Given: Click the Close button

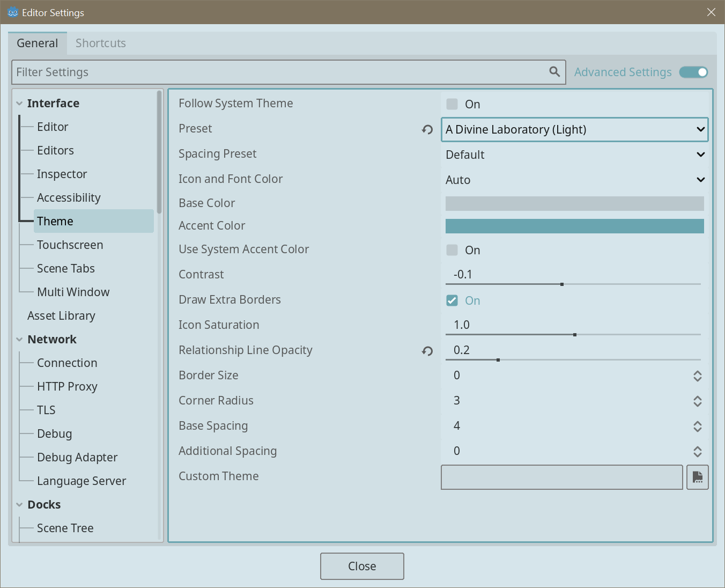Looking at the screenshot, I should [362, 566].
